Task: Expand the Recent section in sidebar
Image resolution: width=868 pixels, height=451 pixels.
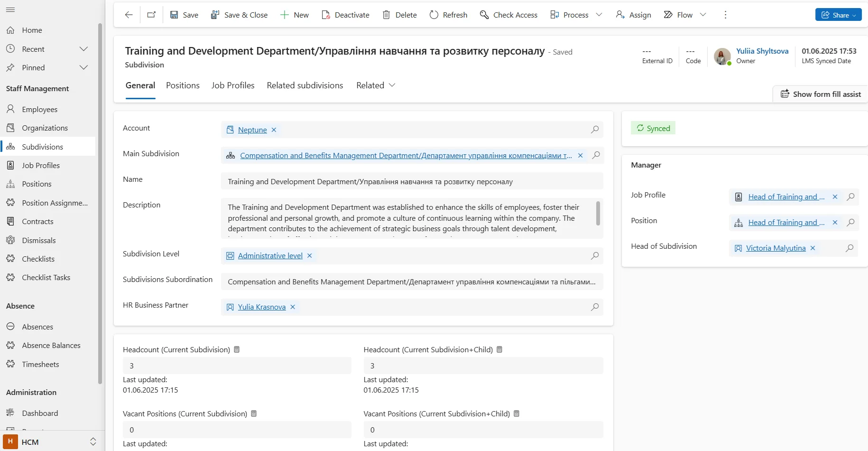Action: [83, 49]
